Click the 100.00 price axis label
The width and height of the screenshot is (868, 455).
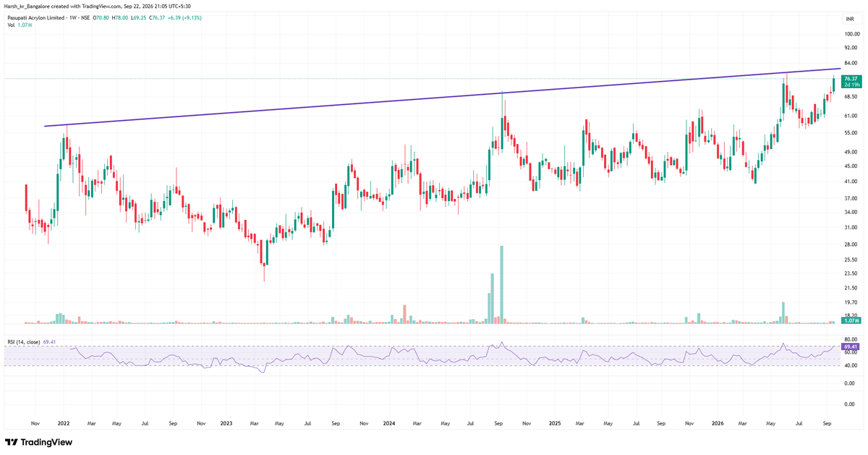(851, 34)
